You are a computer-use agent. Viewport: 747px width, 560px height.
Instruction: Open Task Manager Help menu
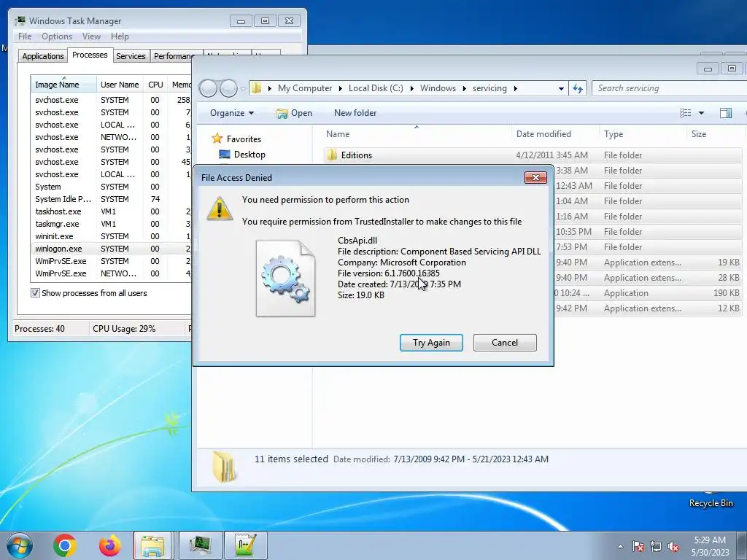[120, 36]
